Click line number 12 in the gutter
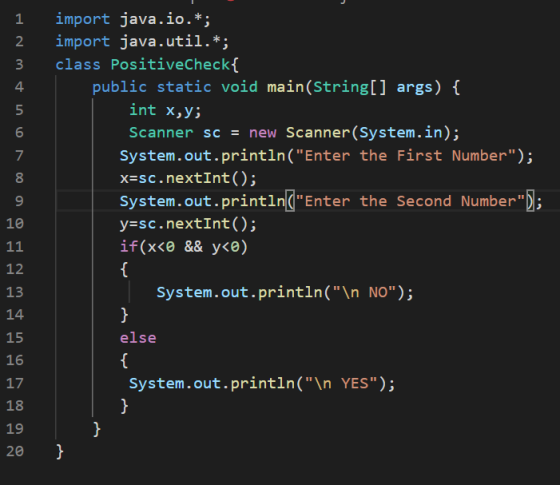This screenshot has width=560, height=485. click(15, 269)
